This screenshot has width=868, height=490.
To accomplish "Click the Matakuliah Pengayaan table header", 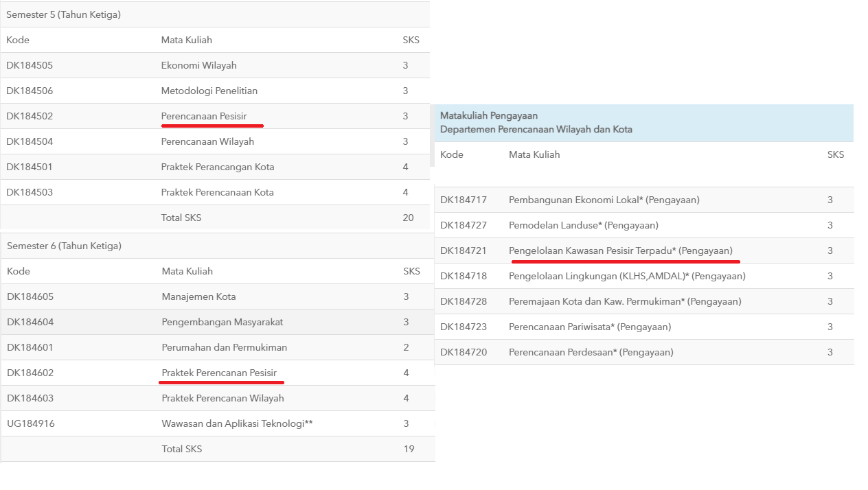I will pos(536,123).
